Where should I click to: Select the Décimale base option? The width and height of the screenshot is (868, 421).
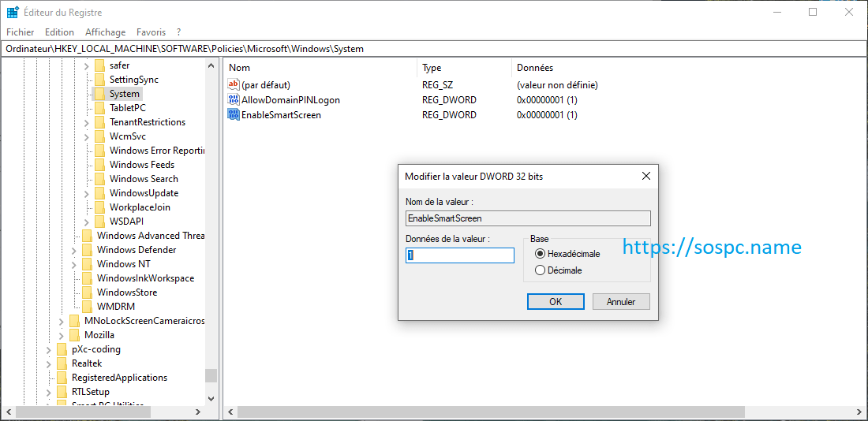[541, 270]
